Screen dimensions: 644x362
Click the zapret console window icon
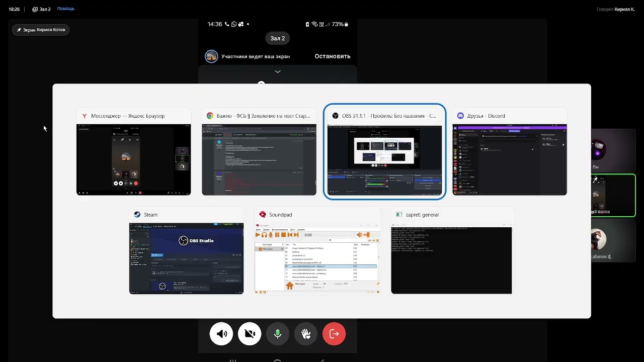click(399, 215)
